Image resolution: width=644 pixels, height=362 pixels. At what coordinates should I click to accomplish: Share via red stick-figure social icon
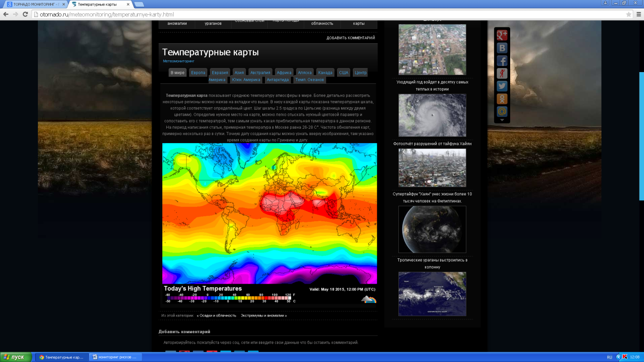pyautogui.click(x=502, y=73)
